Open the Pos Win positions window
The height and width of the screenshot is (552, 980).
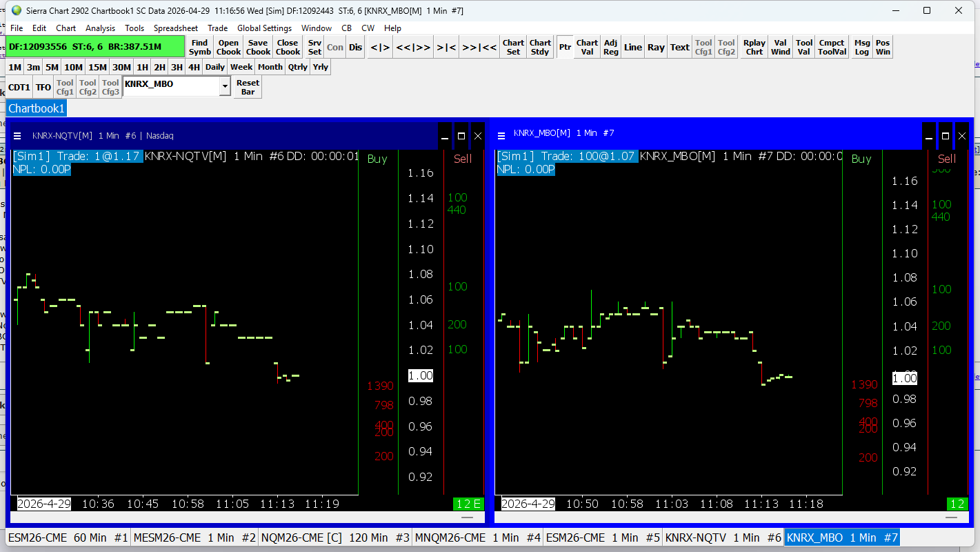point(883,47)
